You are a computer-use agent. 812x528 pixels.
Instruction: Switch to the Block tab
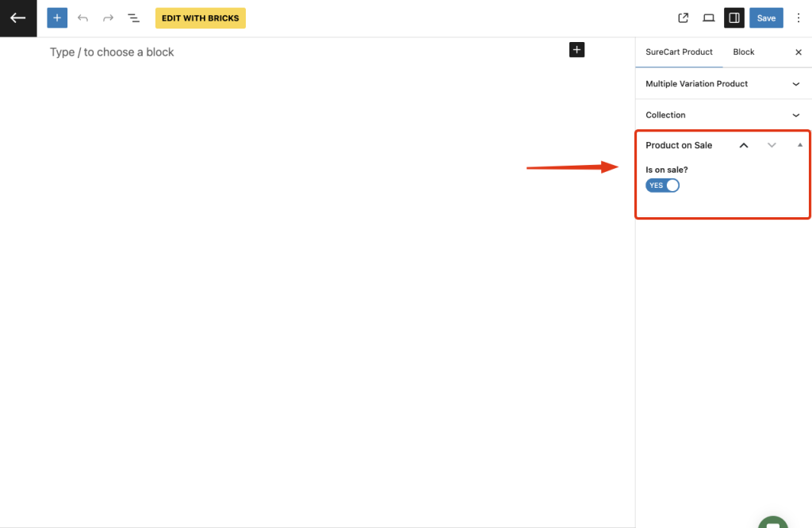click(743, 52)
